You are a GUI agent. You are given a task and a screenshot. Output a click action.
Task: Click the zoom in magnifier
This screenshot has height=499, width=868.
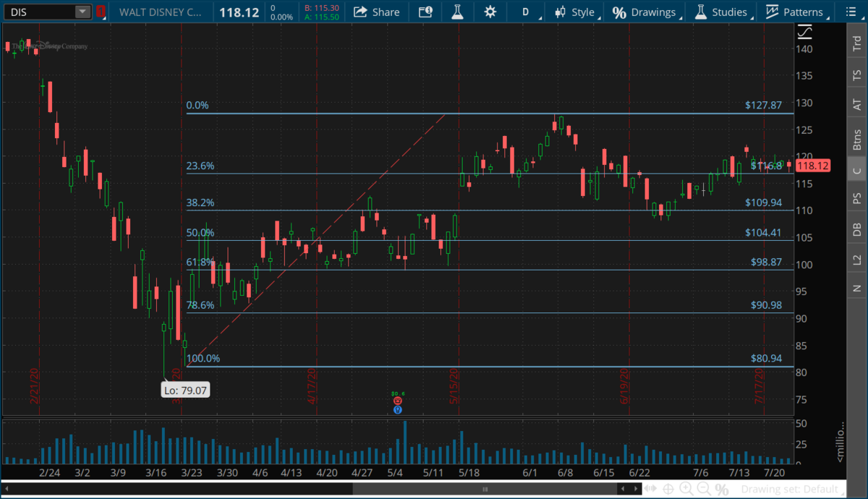[x=686, y=490]
